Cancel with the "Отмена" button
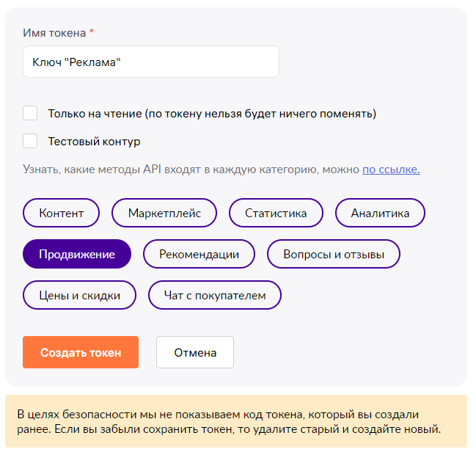Screen dimensions: 476x452 tap(195, 352)
